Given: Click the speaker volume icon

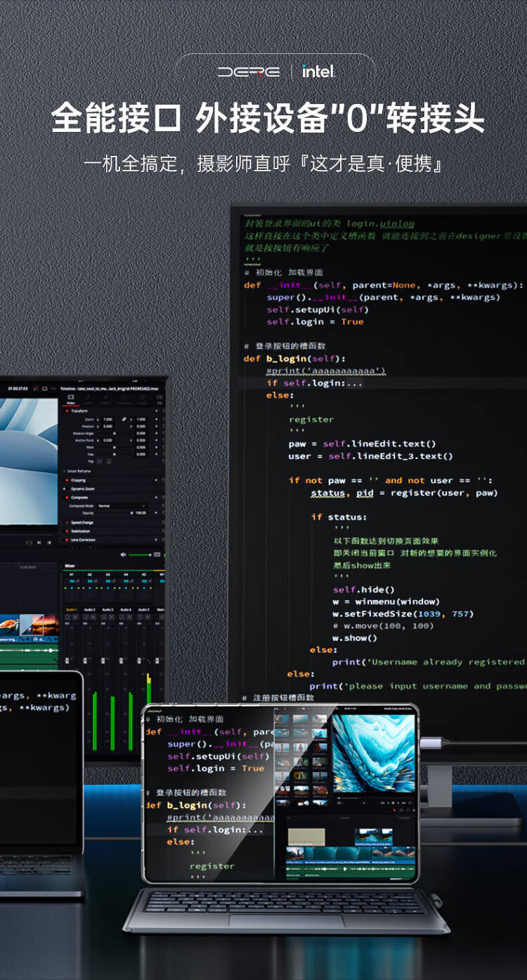Looking at the screenshot, I should (123, 555).
